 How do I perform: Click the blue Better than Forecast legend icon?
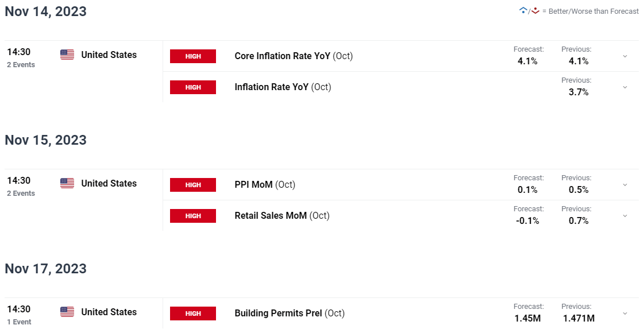coord(523,11)
